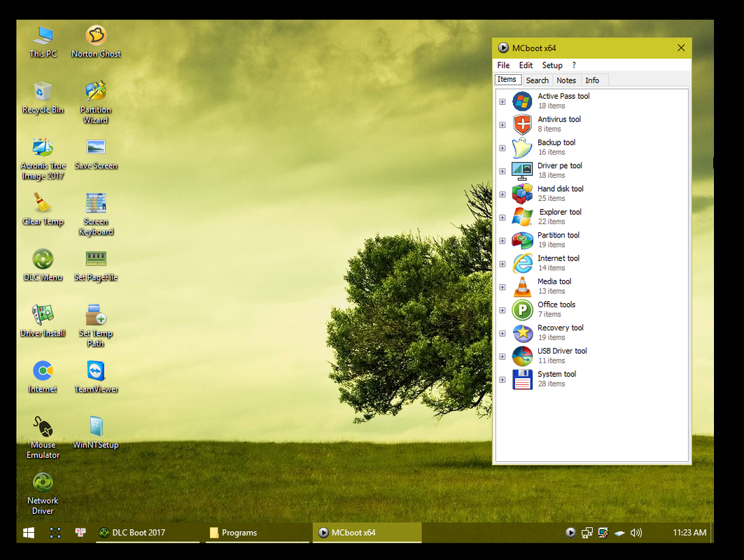
Task: Click the USB Driver tool icon
Action: [522, 356]
